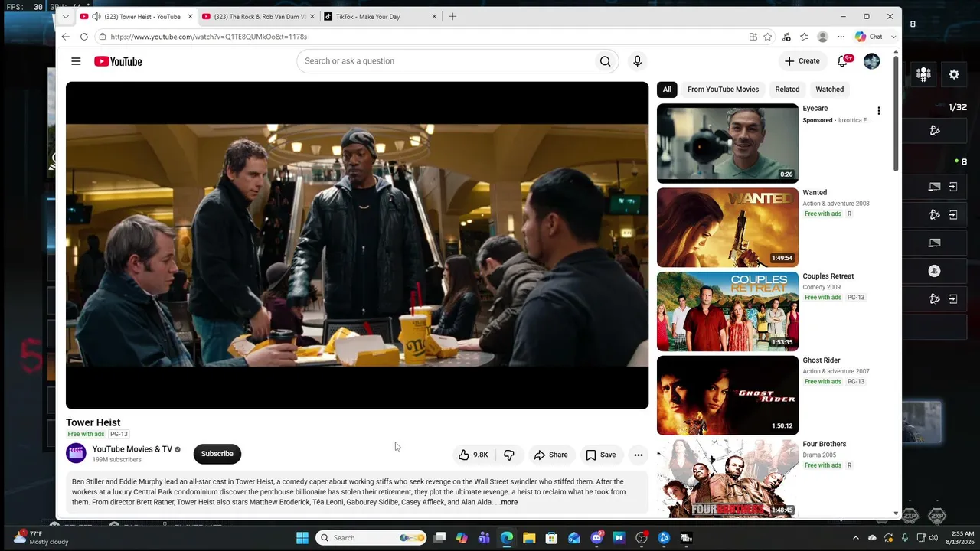Click the Ghost Rider title text
The width and height of the screenshot is (980, 551).
point(822,360)
